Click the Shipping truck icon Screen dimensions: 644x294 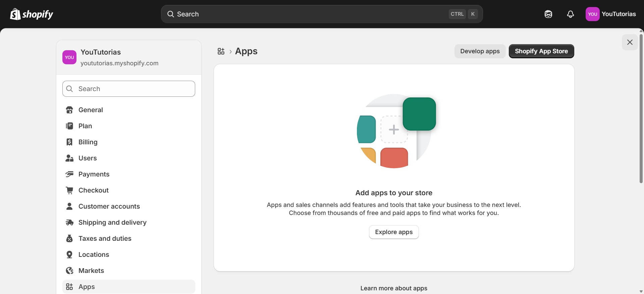69,222
